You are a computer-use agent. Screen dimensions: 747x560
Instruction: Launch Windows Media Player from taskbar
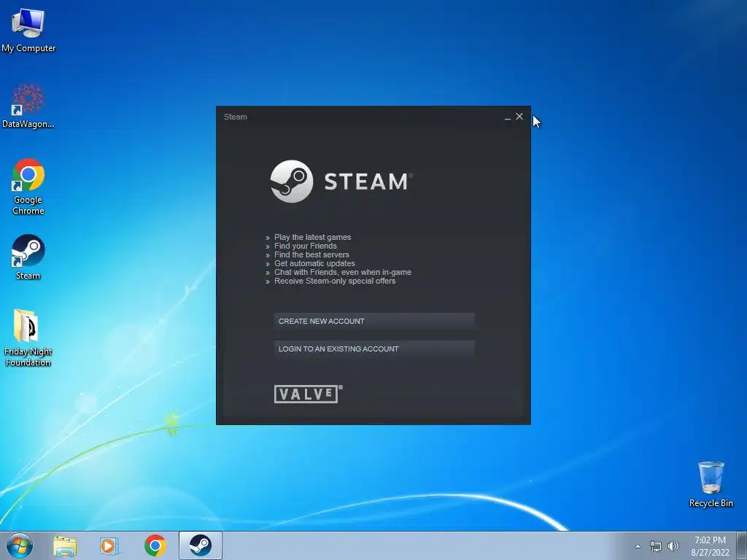point(109,546)
